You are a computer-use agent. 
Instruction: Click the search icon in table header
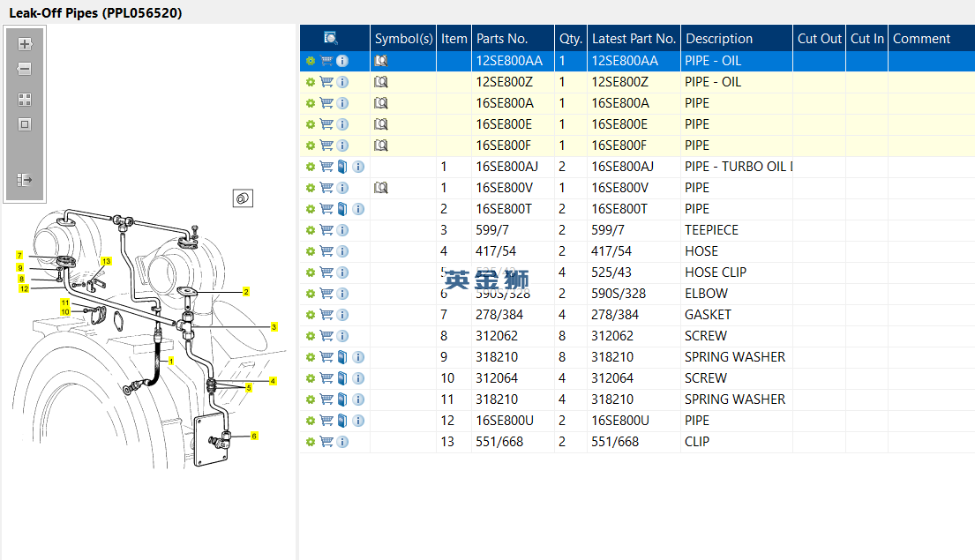pyautogui.click(x=331, y=38)
